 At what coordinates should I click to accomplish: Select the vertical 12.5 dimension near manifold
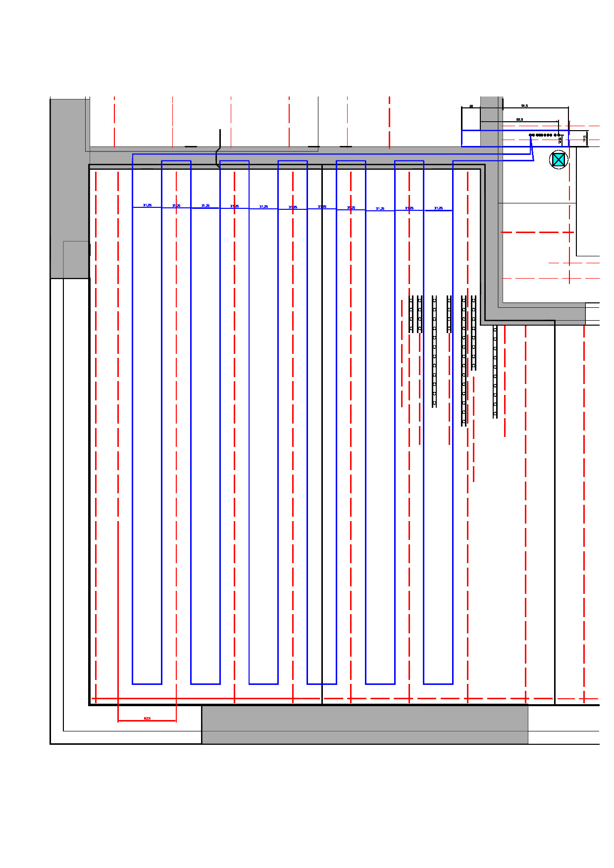coord(560,141)
